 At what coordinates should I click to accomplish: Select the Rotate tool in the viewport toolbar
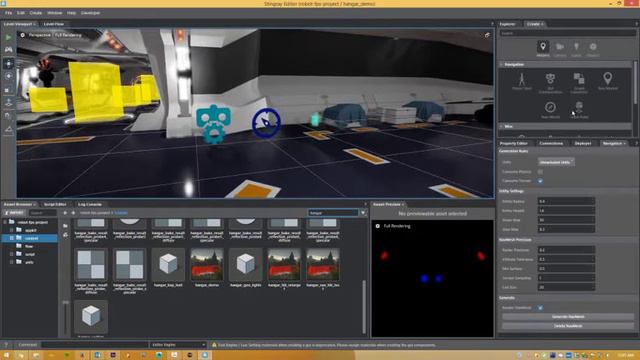(x=9, y=76)
